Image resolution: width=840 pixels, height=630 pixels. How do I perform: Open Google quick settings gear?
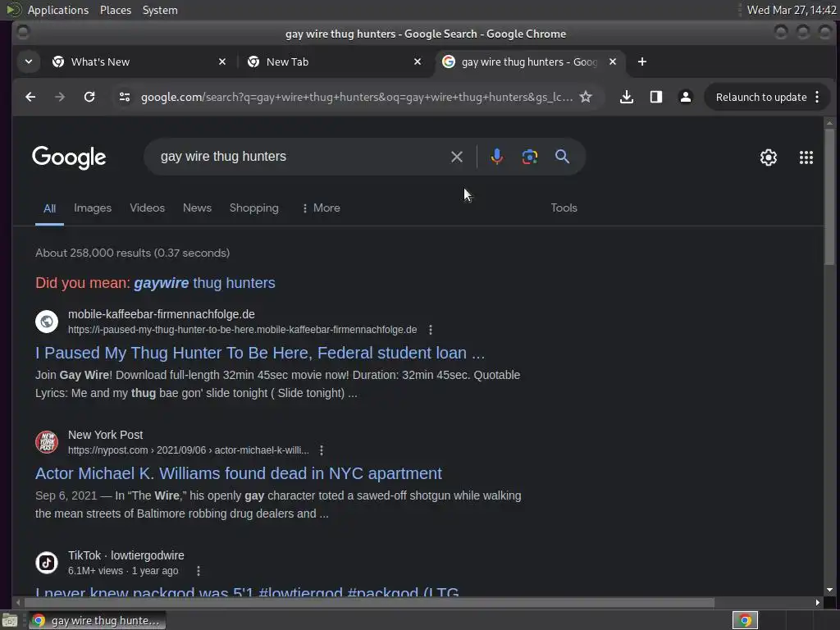768,157
